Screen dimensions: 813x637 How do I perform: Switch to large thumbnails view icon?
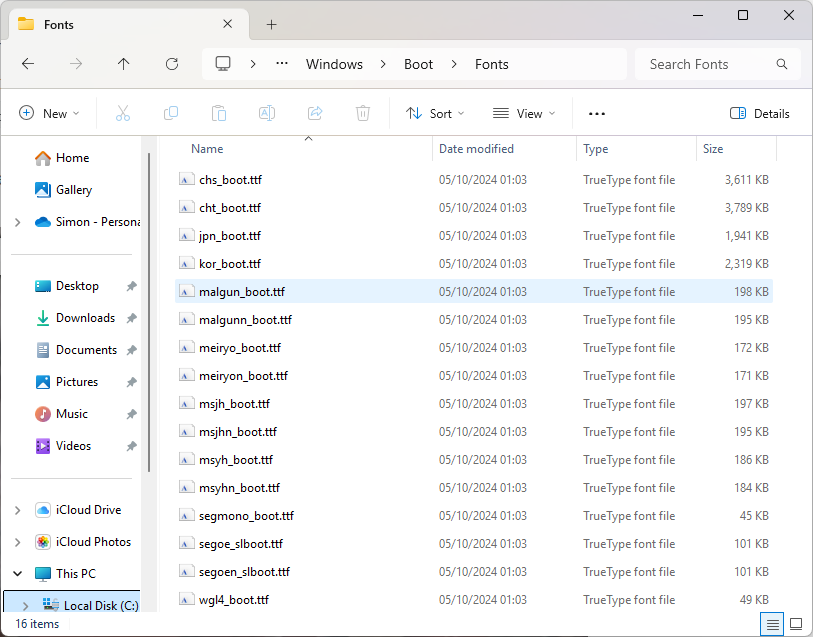click(796, 624)
